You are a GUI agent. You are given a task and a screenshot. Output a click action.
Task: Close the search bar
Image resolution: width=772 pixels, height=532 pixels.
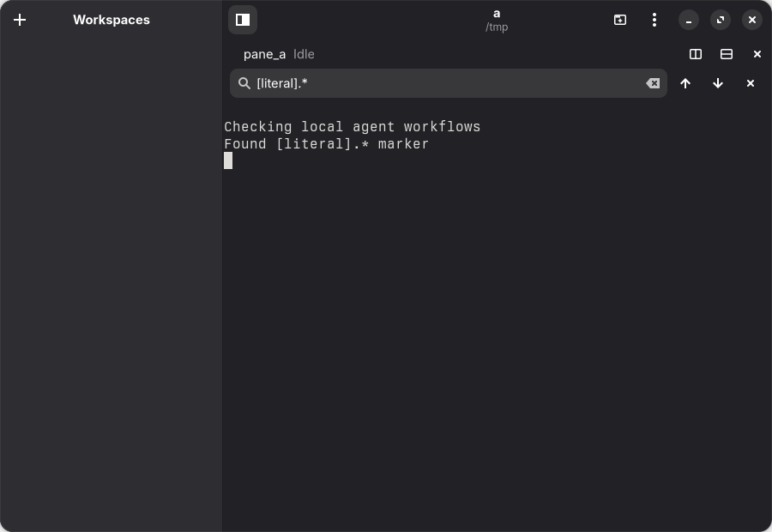[x=751, y=83]
